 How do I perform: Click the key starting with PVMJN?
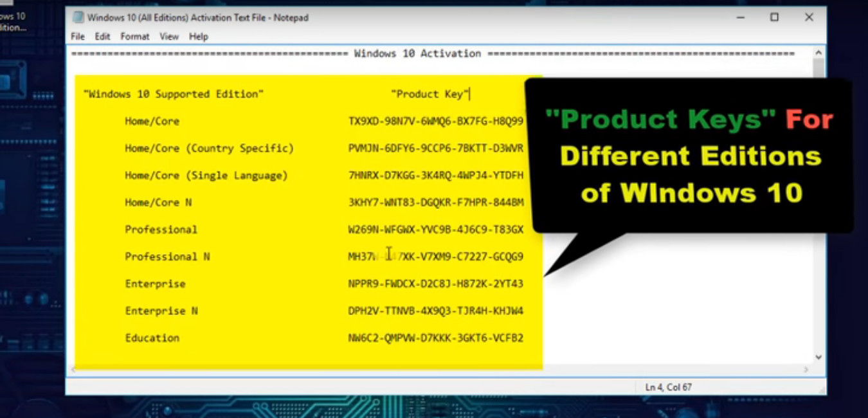coord(436,148)
